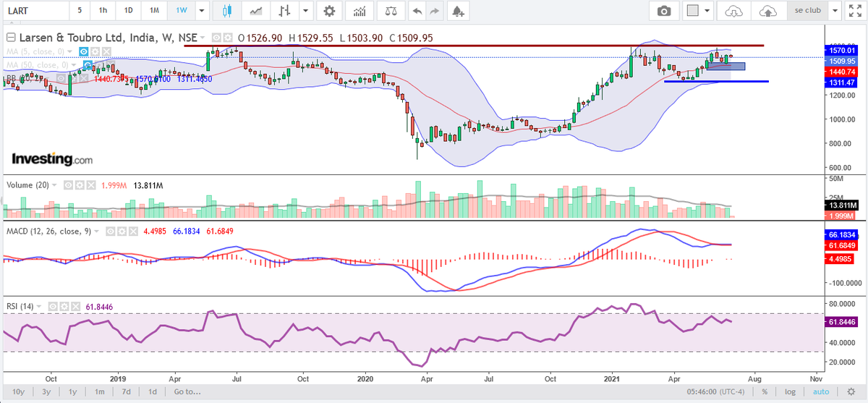Toggle log scale button
Viewport: 868px width, 403px height.
[x=791, y=391]
